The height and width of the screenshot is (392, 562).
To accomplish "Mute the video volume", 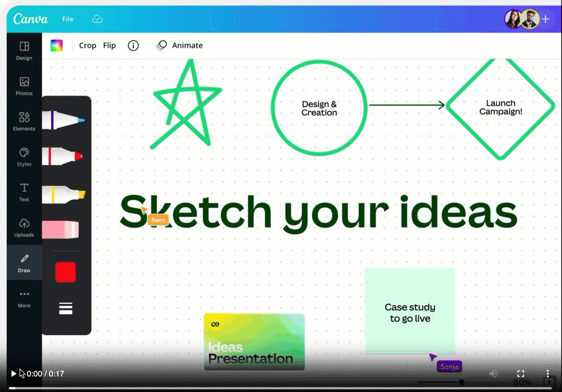I will pyautogui.click(x=493, y=373).
